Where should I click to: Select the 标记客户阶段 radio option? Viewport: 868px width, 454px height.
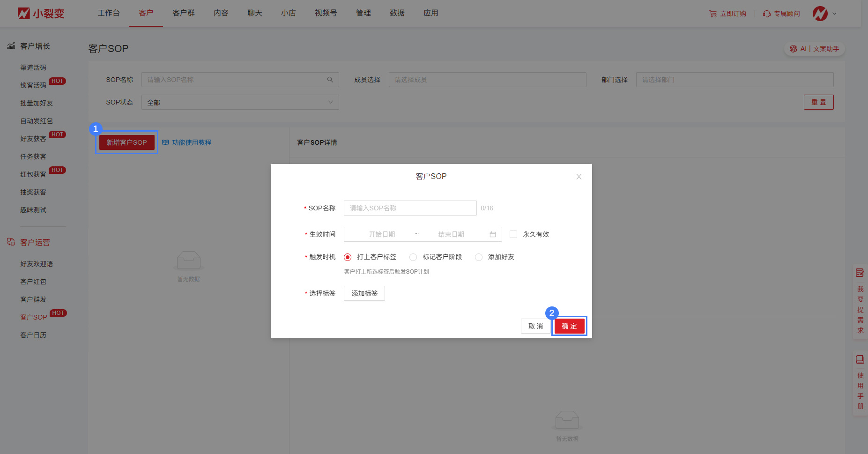(413, 257)
